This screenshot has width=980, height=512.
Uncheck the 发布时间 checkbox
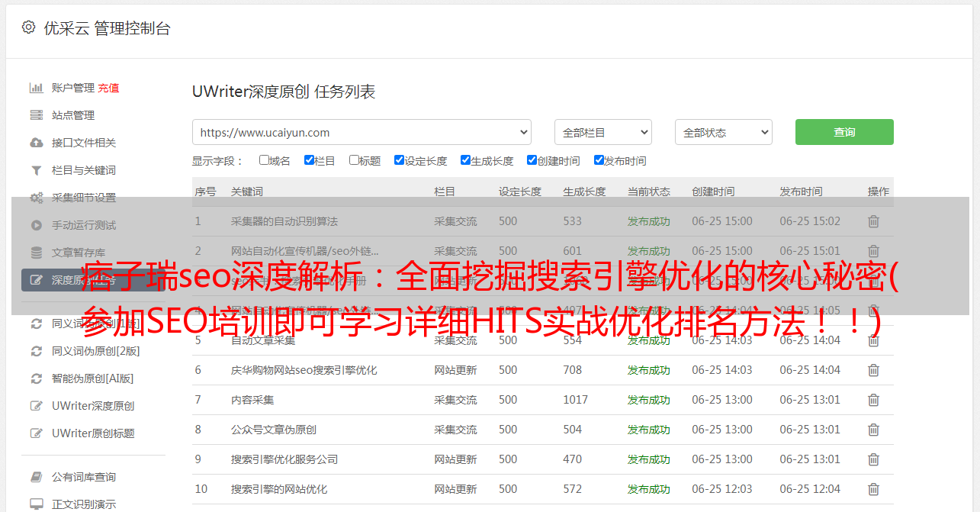point(599,160)
